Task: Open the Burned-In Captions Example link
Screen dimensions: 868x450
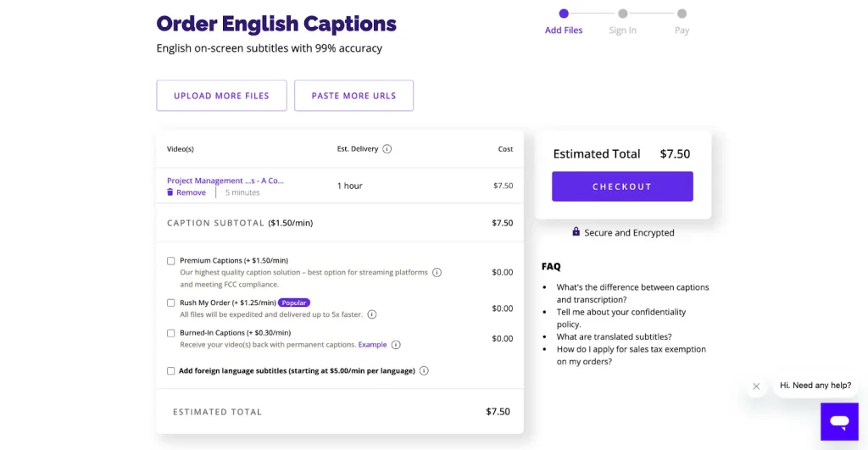Action: coord(372,345)
